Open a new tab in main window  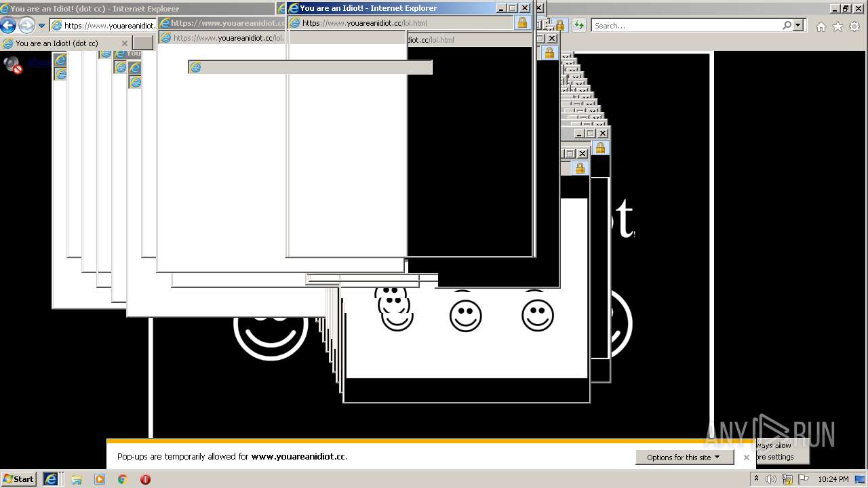143,43
